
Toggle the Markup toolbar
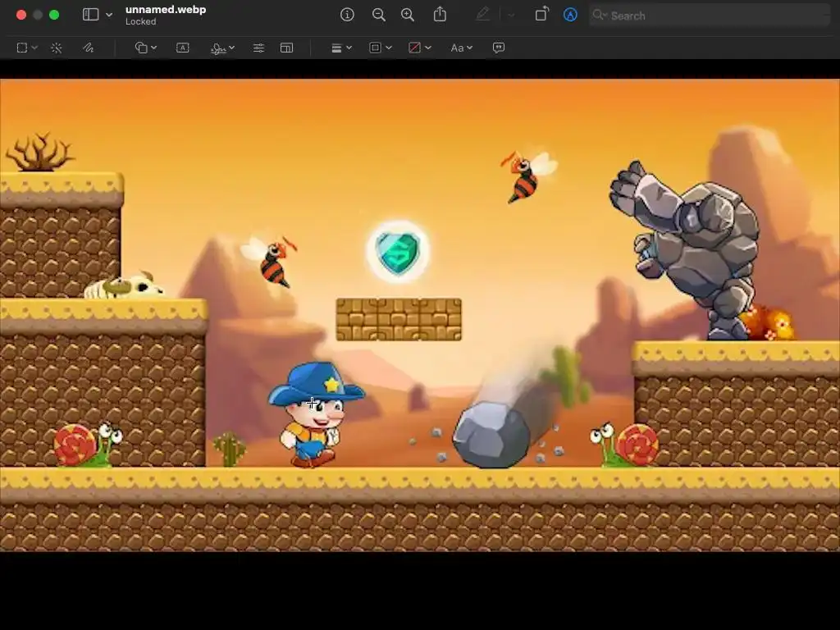[571, 15]
